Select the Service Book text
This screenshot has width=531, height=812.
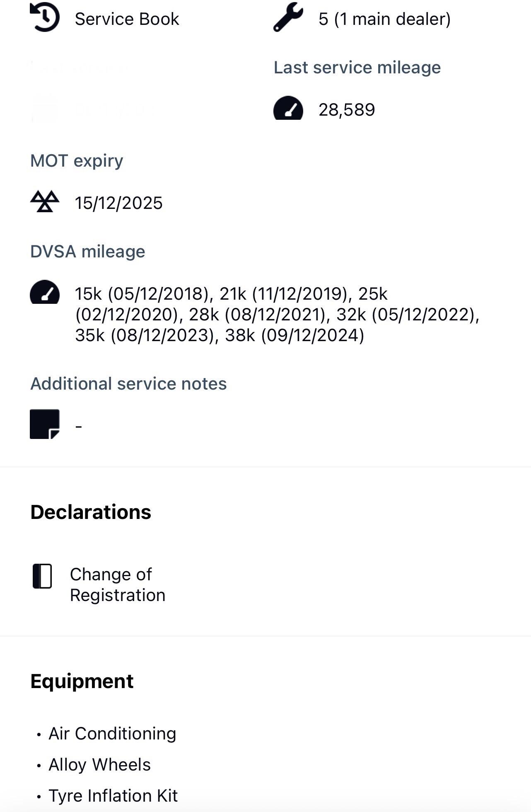(x=127, y=19)
